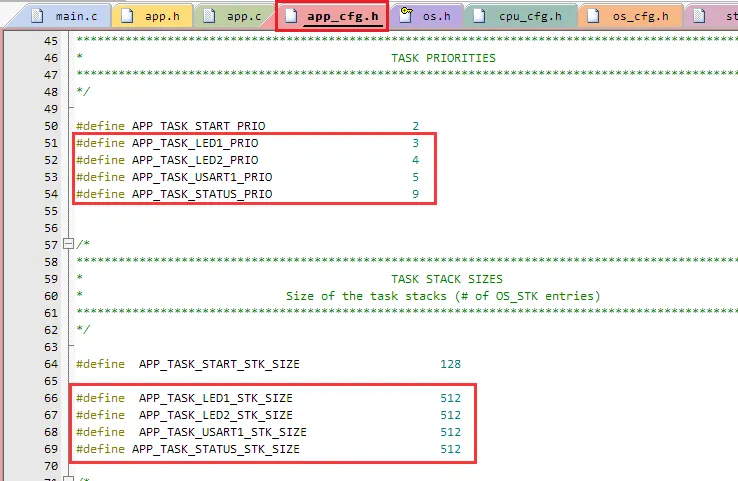This screenshot has width=738, height=481.
Task: Place cursor on APP_TASK_USART1_STK_SIZE
Action: tap(222, 432)
